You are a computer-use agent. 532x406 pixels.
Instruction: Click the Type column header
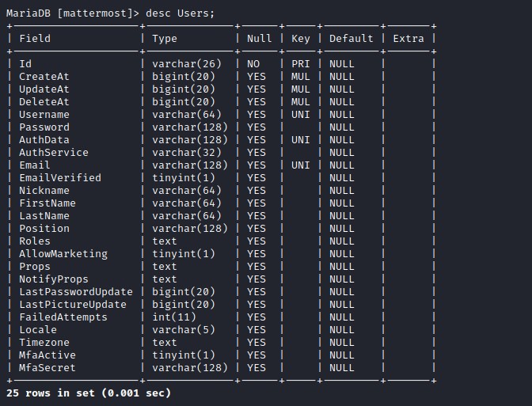pyautogui.click(x=165, y=38)
